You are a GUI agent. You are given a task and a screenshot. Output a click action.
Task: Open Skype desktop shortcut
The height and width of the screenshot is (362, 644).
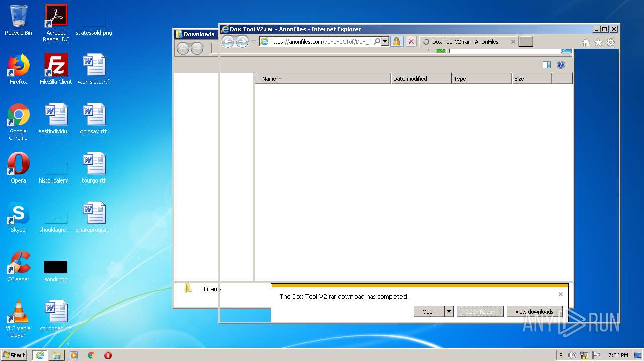pyautogui.click(x=18, y=217)
